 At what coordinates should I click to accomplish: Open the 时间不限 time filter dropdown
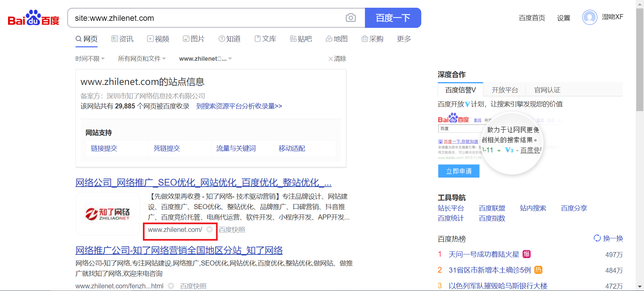(x=90, y=59)
